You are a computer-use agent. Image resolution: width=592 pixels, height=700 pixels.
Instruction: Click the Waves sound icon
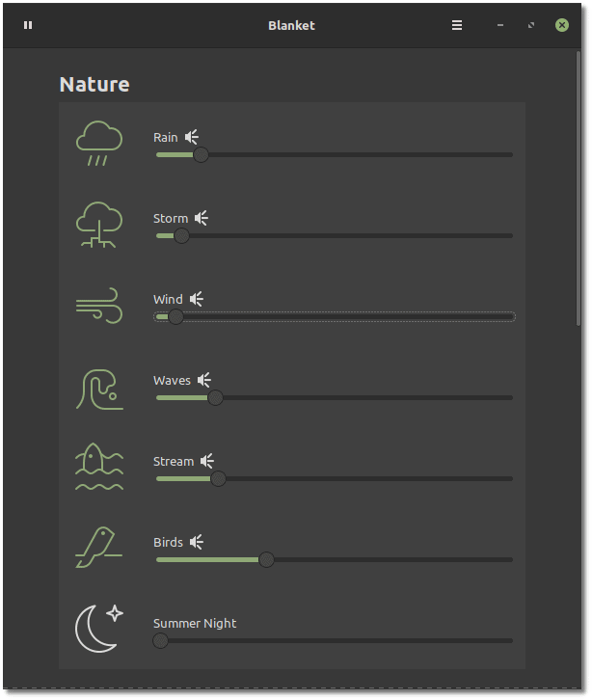point(99,388)
